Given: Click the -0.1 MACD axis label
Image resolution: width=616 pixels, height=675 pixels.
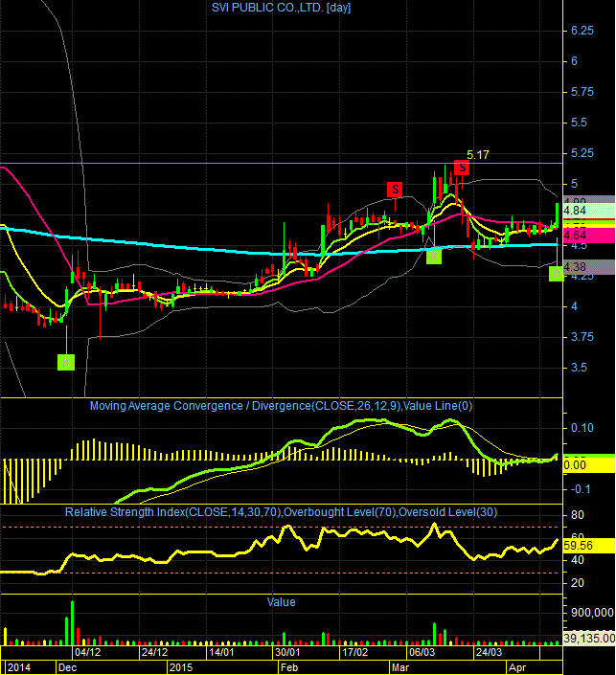Looking at the screenshot, I should 581,489.
